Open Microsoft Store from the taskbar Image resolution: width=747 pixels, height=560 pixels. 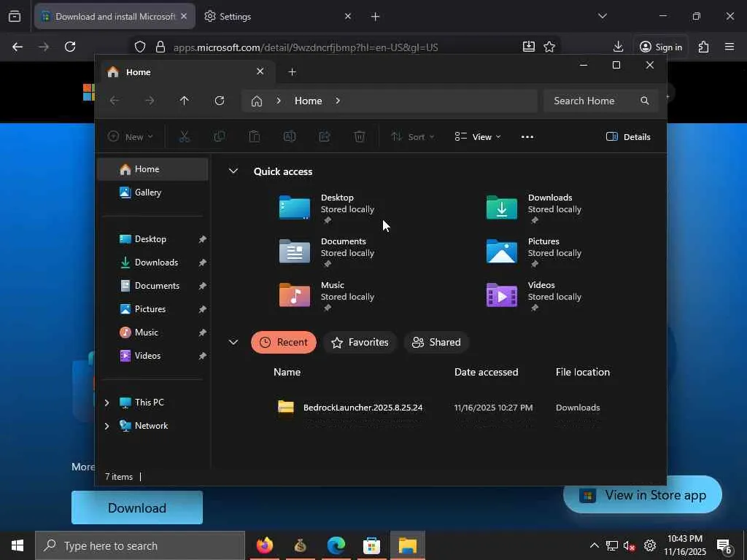coord(371,545)
